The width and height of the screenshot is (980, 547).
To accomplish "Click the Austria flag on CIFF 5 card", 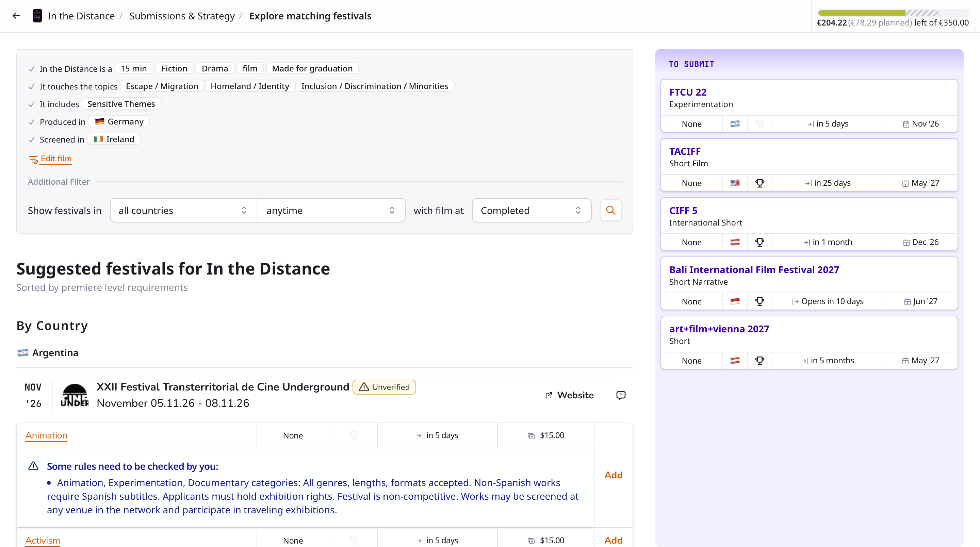I will (735, 242).
